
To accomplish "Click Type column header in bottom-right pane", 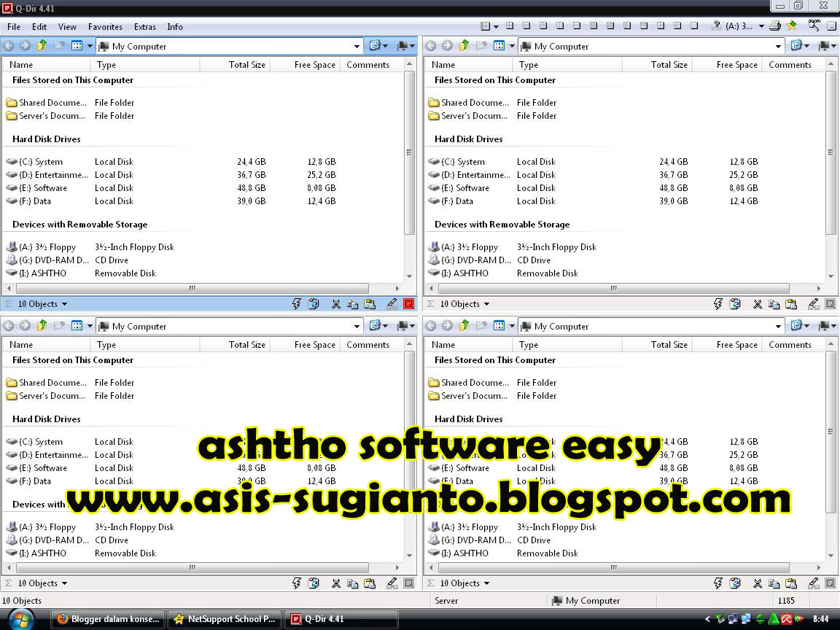I will pos(568,345).
